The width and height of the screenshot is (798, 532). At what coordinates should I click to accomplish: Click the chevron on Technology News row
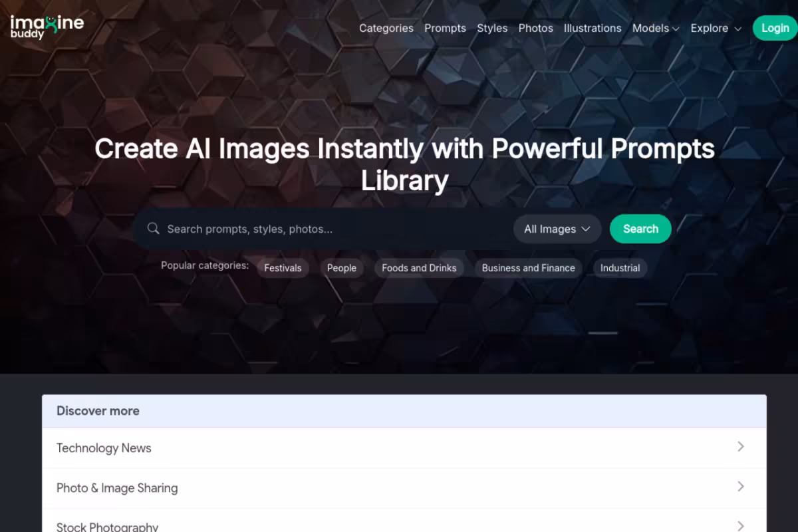pos(740,447)
